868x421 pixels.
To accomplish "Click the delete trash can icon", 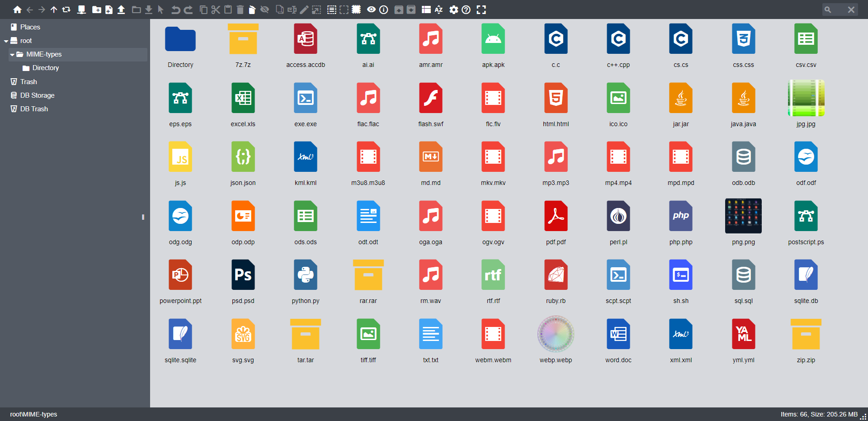I will coord(241,9).
